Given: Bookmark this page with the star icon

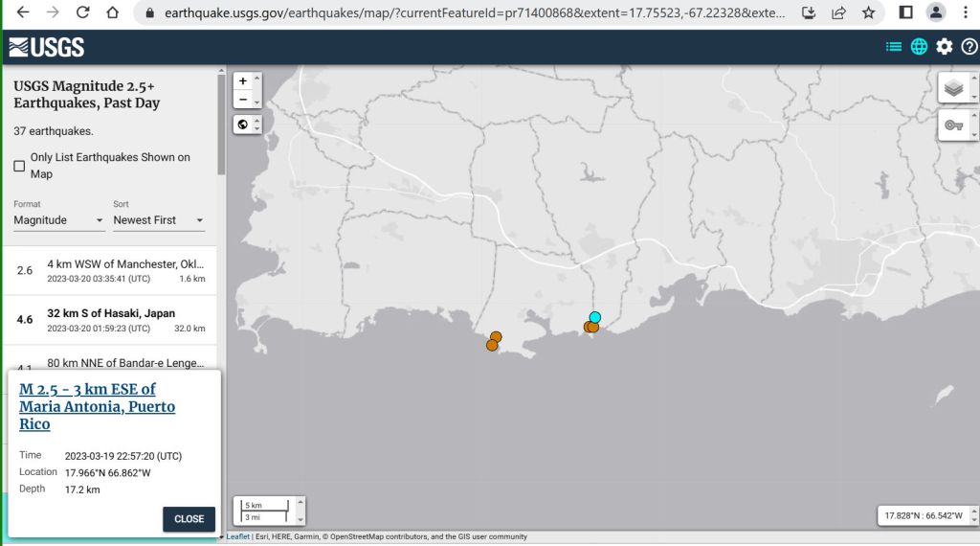Looking at the screenshot, I should point(868,13).
